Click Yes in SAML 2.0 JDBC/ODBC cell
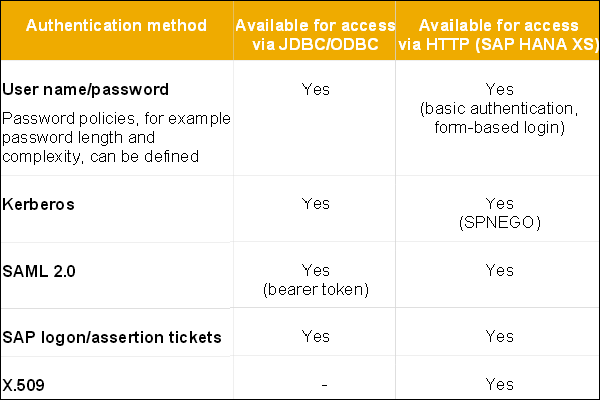 pyautogui.click(x=315, y=270)
